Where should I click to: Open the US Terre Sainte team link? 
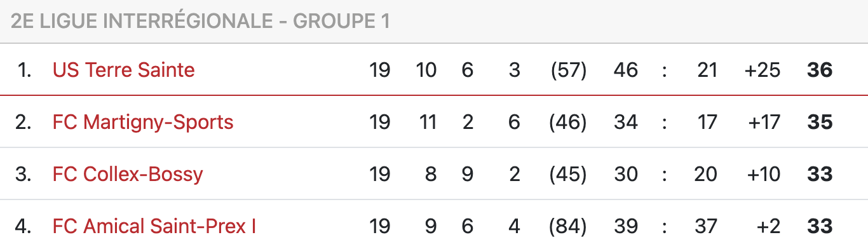pos(123,69)
